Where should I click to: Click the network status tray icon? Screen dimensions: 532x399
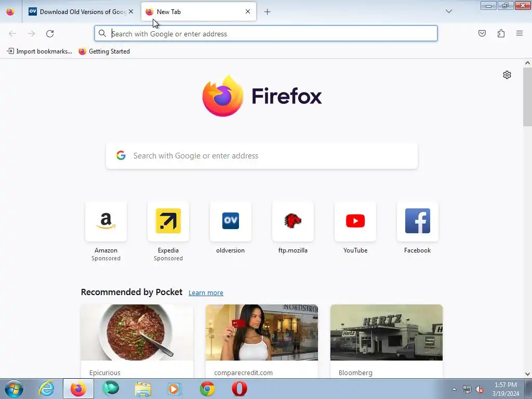[467, 389]
